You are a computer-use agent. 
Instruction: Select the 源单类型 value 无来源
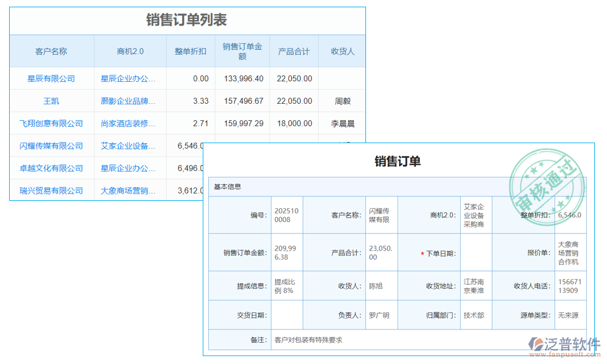[568, 315]
